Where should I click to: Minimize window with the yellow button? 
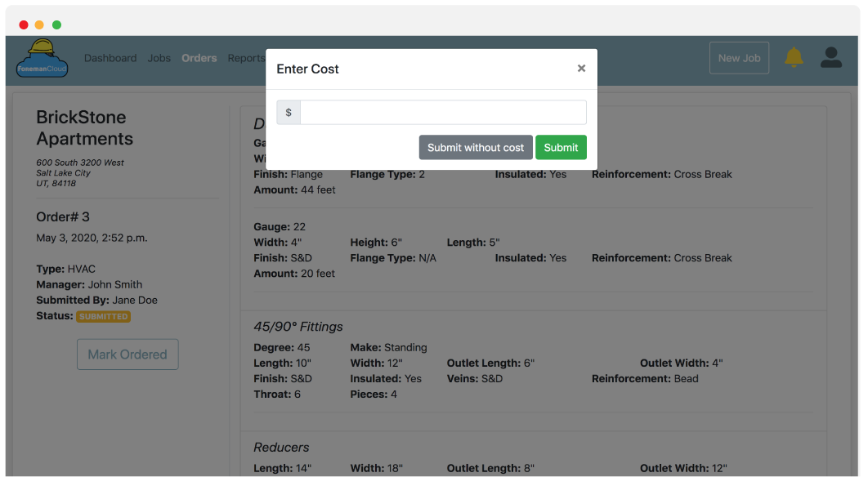(40, 25)
